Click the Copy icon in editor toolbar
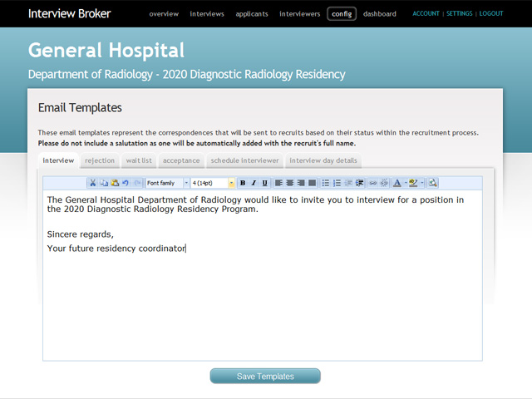532x399 pixels. click(x=104, y=183)
